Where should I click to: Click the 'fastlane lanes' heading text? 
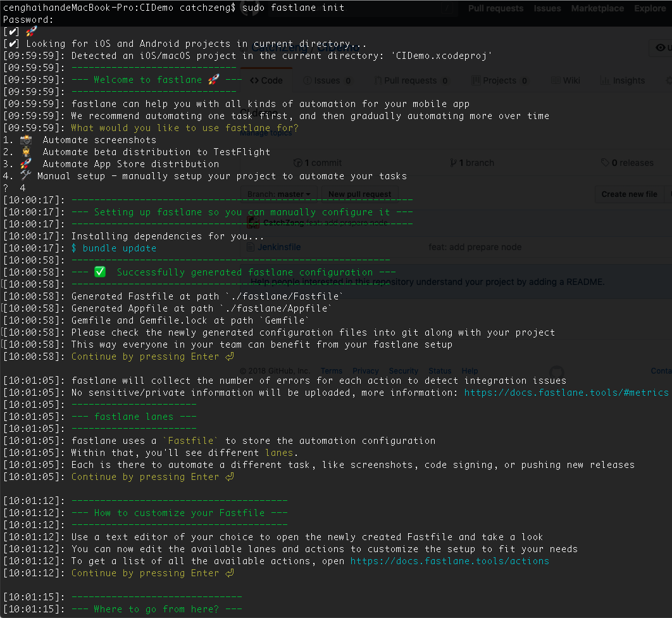point(134,417)
